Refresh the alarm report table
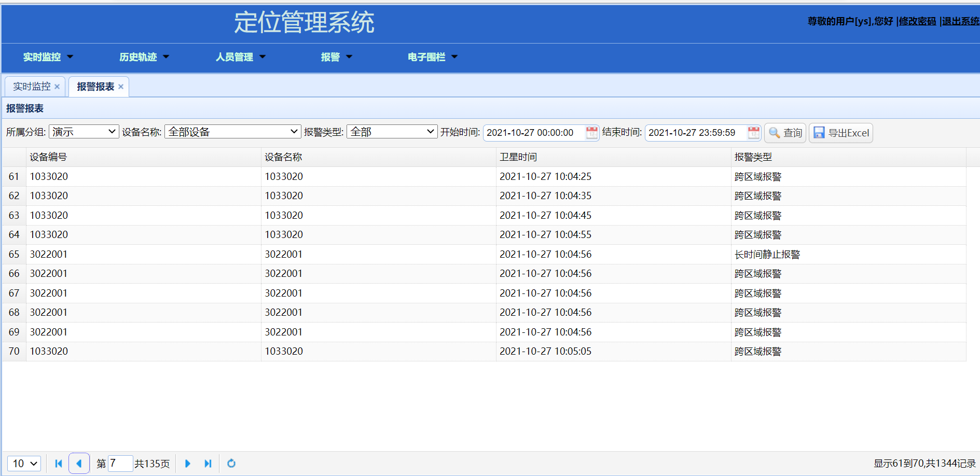The image size is (980, 476). coord(231,464)
